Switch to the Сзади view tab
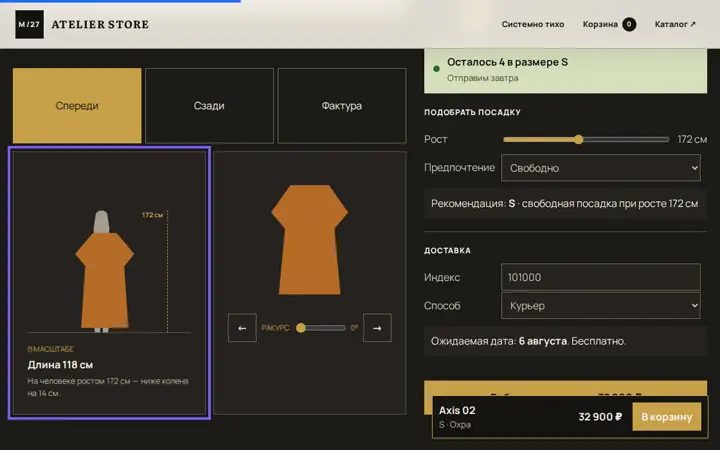Screen dimensions: 720x450 coord(209,106)
